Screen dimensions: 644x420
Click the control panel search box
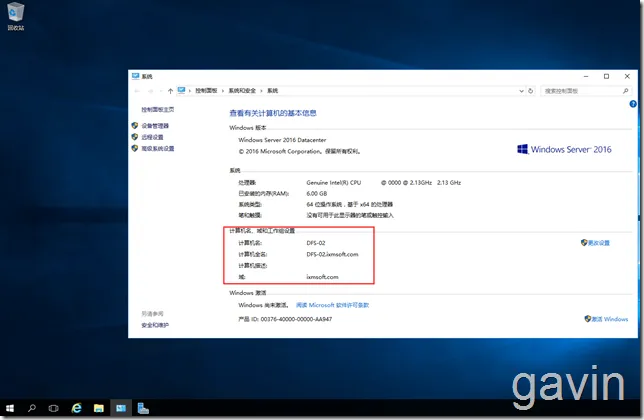pyautogui.click(x=582, y=91)
